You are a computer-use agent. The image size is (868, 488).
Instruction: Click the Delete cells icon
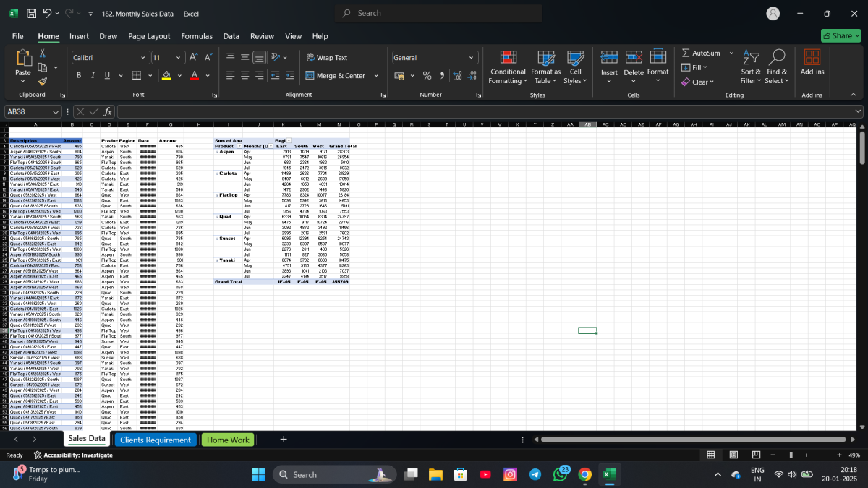click(x=634, y=57)
